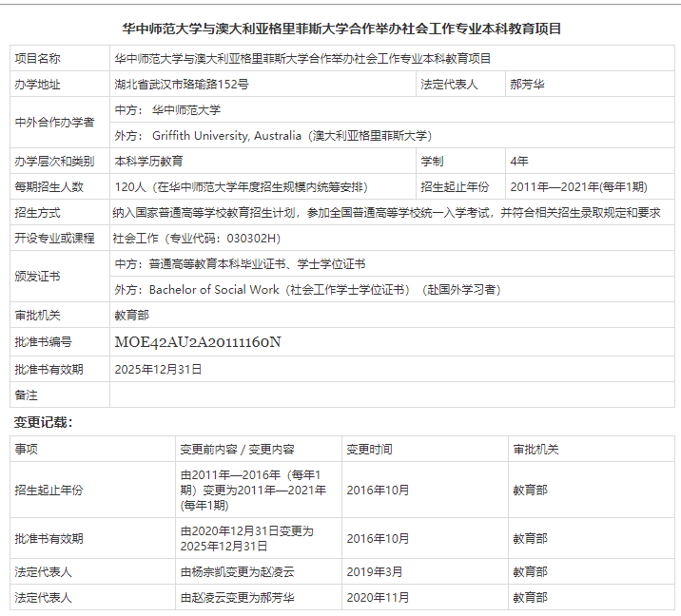Select the value 本科学历教育
Image resolution: width=681 pixels, height=616 pixels.
[x=148, y=161]
